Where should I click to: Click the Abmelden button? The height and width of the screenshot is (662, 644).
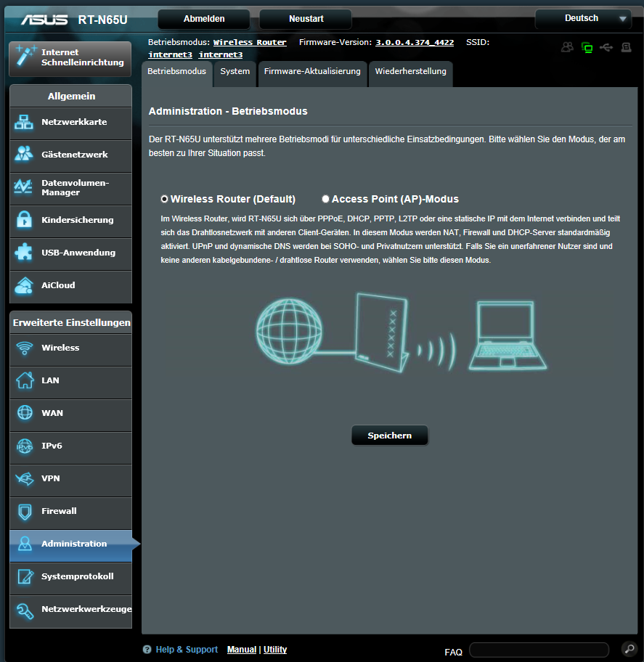tap(204, 19)
